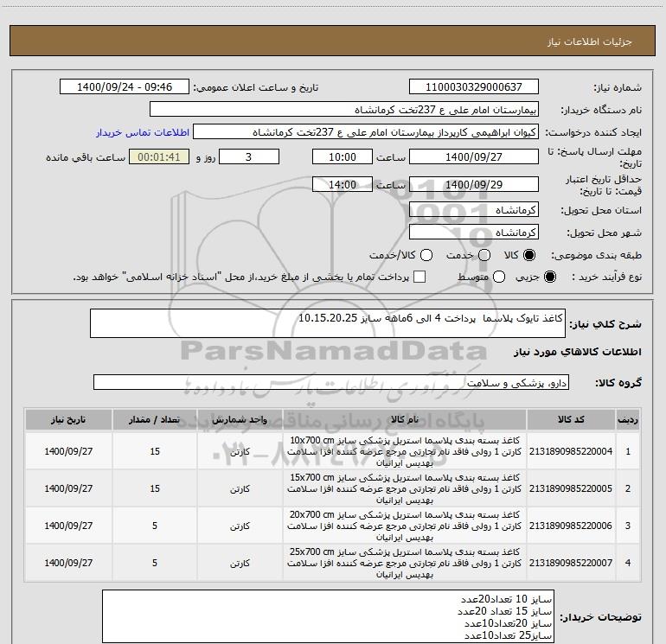Click need date 1400/09/27 in row 4

68,563
